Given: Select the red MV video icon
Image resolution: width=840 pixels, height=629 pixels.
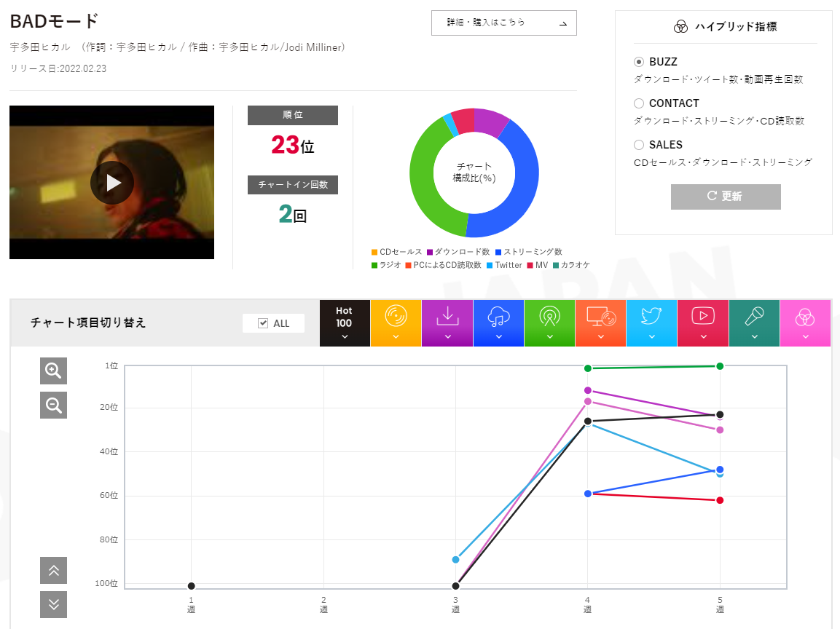Looking at the screenshot, I should (703, 323).
